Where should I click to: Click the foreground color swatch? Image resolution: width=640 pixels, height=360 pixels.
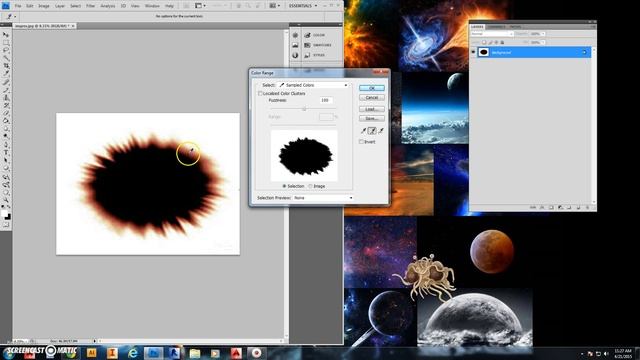4,213
